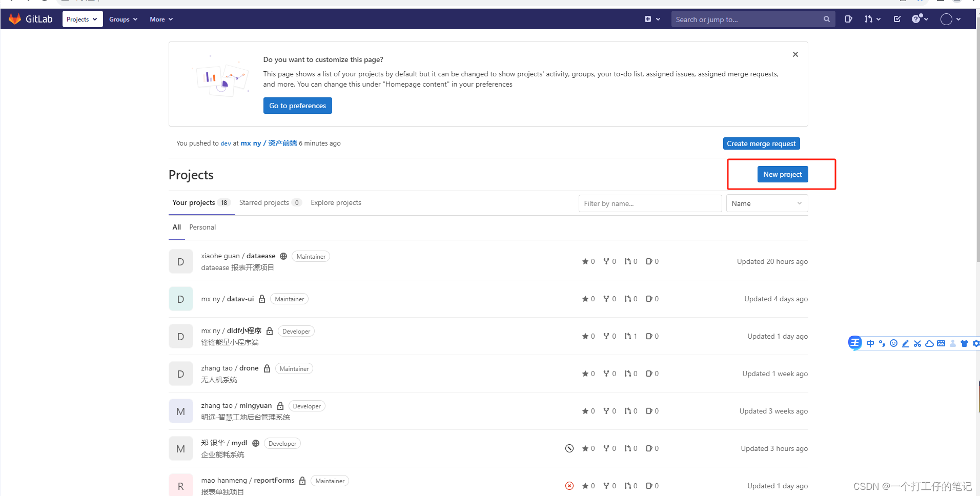Open the plus create-new dropdown
Viewport: 980px width, 496px height.
[x=652, y=19]
